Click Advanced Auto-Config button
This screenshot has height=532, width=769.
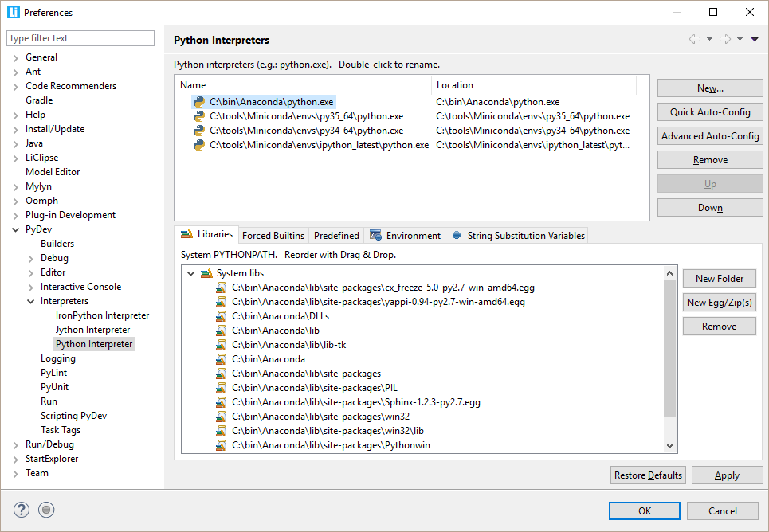(710, 136)
